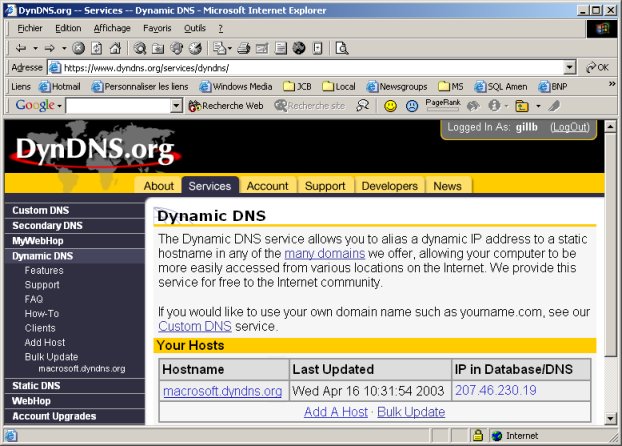This screenshot has width=622, height=446.
Task: Click the Google toolbar Up folder icon
Action: coord(522,106)
